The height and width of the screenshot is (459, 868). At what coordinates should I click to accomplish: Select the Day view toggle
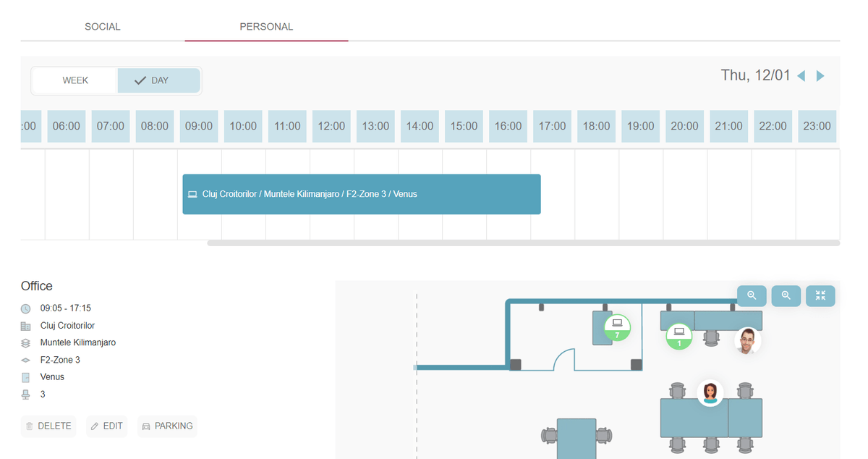point(158,80)
